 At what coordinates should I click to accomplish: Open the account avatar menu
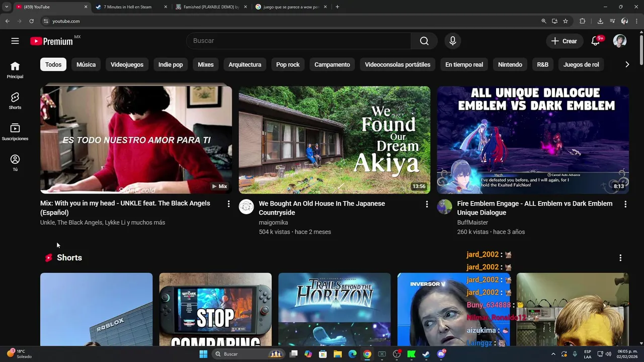620,41
